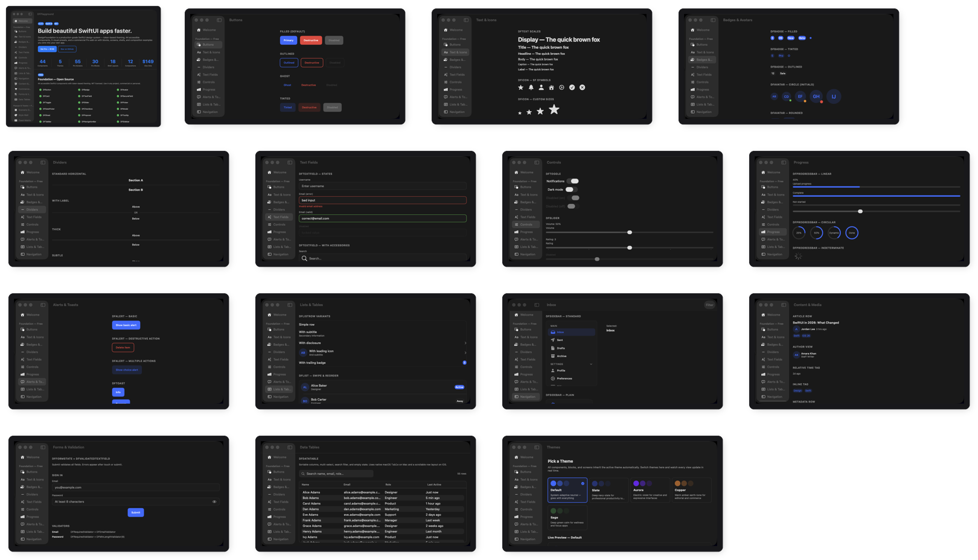Expand the With disclosure row chevron in Lists & Tables
Image resolution: width=978 pixels, height=560 pixels.
click(x=465, y=343)
